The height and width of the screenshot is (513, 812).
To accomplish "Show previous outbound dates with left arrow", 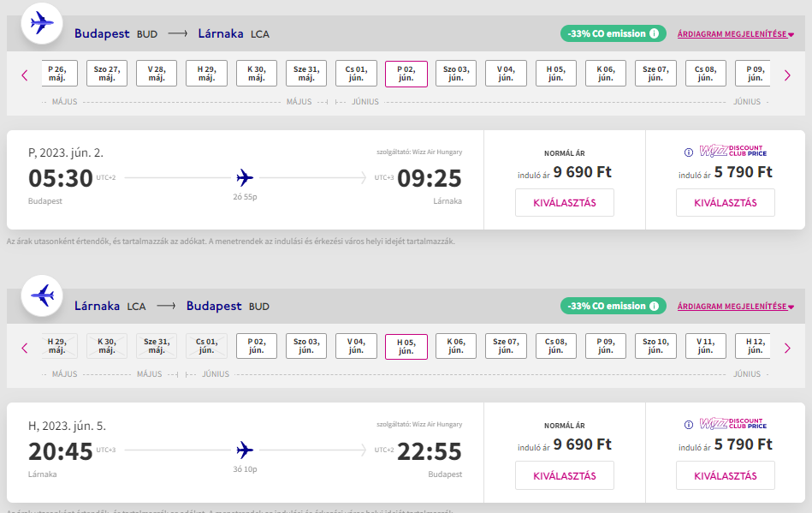I will pos(24,75).
